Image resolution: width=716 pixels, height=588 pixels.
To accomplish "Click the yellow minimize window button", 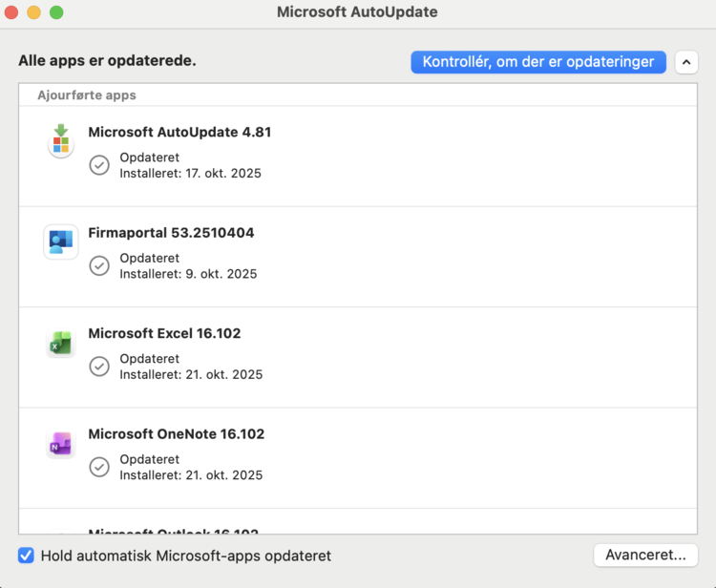I will point(33,12).
